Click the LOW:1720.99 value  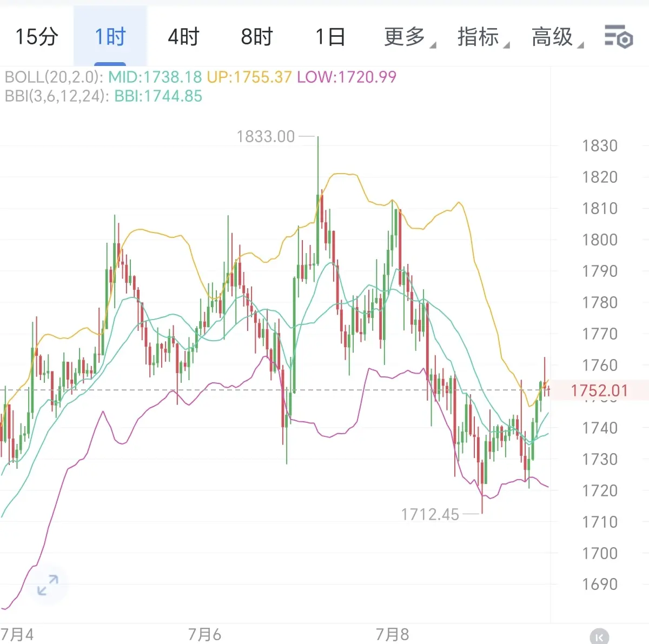coord(347,77)
